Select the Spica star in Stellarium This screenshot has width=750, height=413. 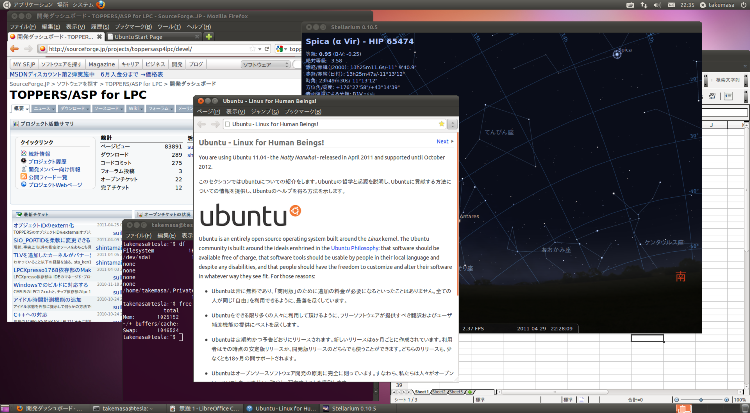617,54
